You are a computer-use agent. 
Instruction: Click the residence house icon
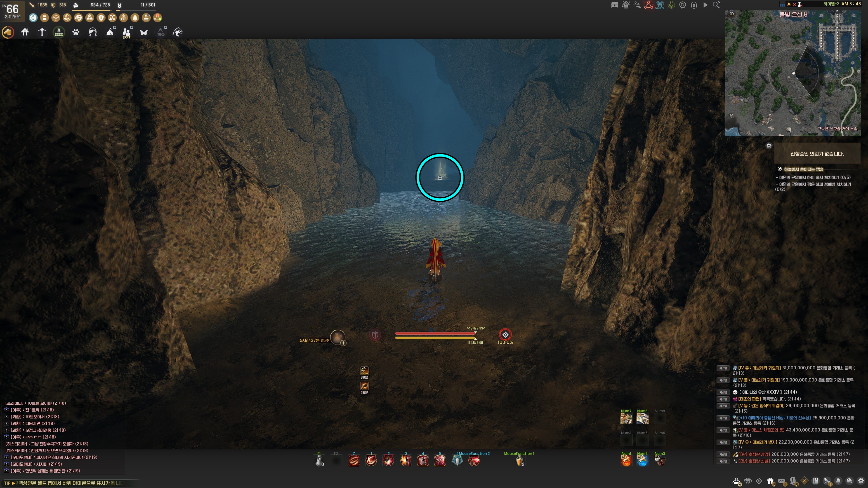[x=25, y=32]
